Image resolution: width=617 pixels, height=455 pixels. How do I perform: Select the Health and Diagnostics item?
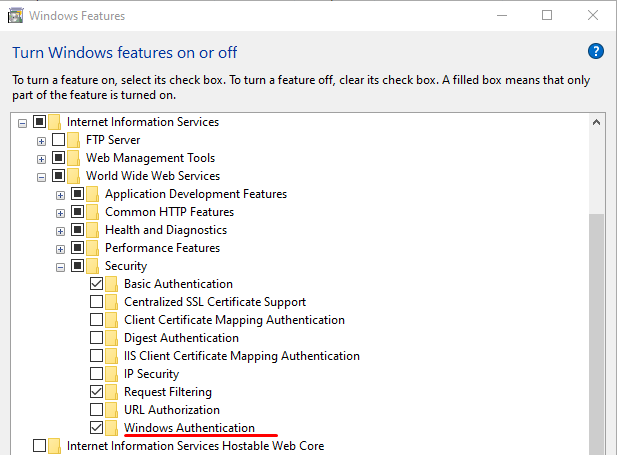(x=166, y=230)
